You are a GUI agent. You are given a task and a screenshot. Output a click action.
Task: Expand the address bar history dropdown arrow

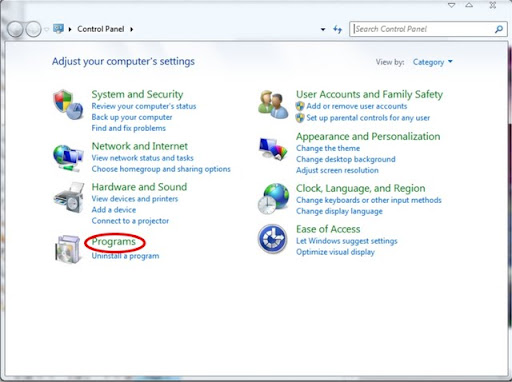(x=323, y=29)
